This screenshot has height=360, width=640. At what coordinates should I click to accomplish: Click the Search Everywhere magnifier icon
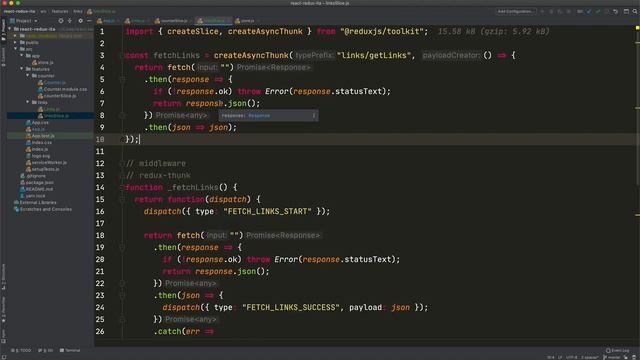click(x=635, y=11)
